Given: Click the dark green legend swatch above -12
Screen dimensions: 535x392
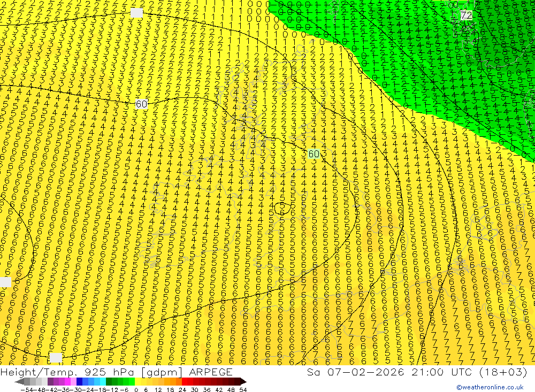Looking at the screenshot, I should coord(109,381).
